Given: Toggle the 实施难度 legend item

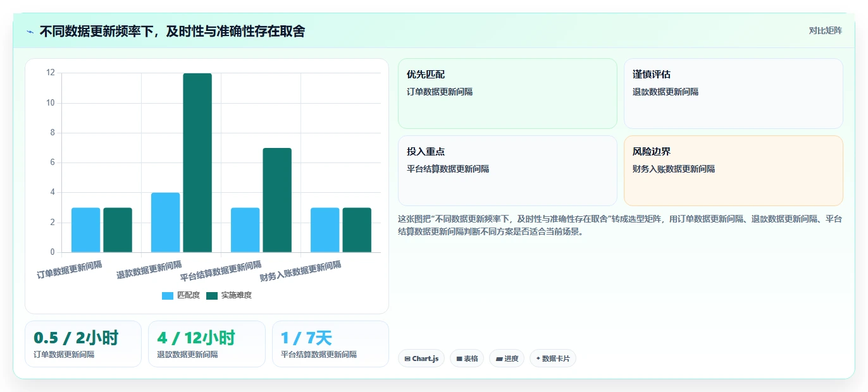Looking at the screenshot, I should click(229, 295).
